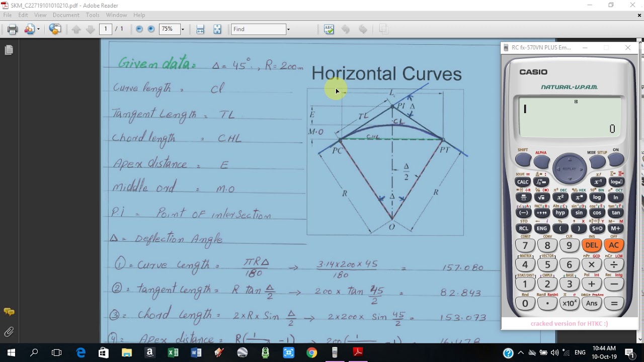This screenshot has height=362, width=644.
Task: Expand the share tool dropdown arrow
Action: 38,29
